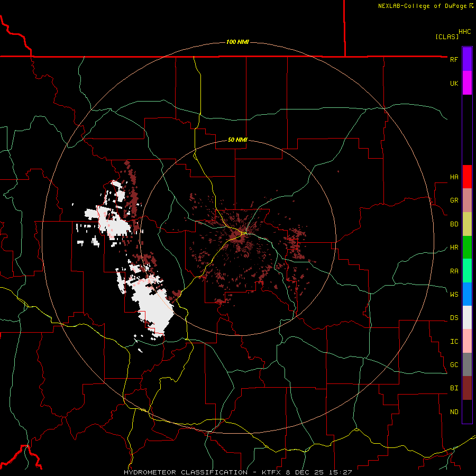The height and width of the screenshot is (476, 476).
Task: Click the IC legend label
Action: 454,342
